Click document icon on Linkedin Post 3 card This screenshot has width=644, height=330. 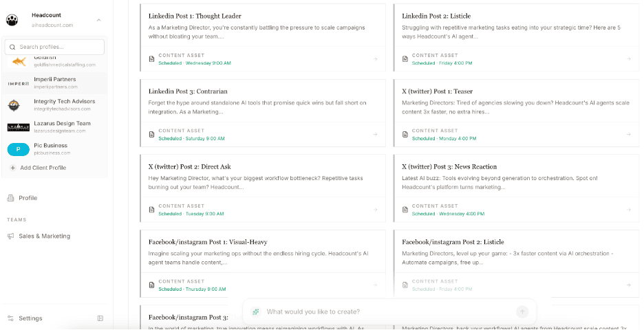coord(151,134)
